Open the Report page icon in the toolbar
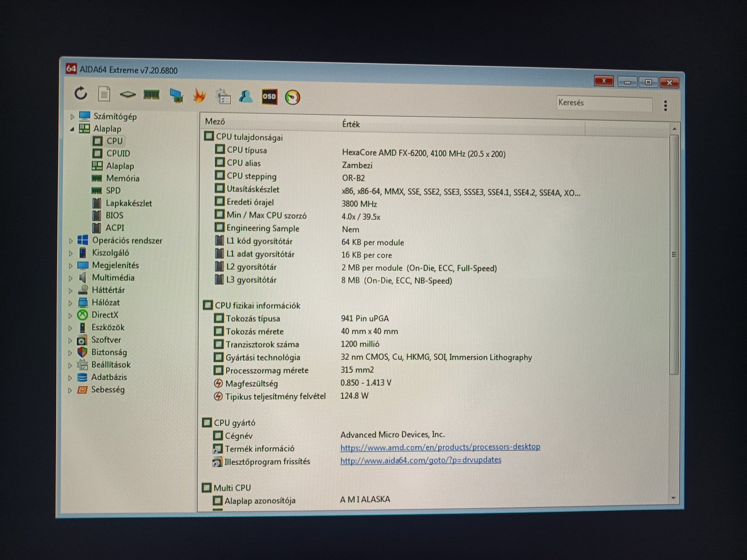Viewport: 747px width, 560px height. point(104,94)
